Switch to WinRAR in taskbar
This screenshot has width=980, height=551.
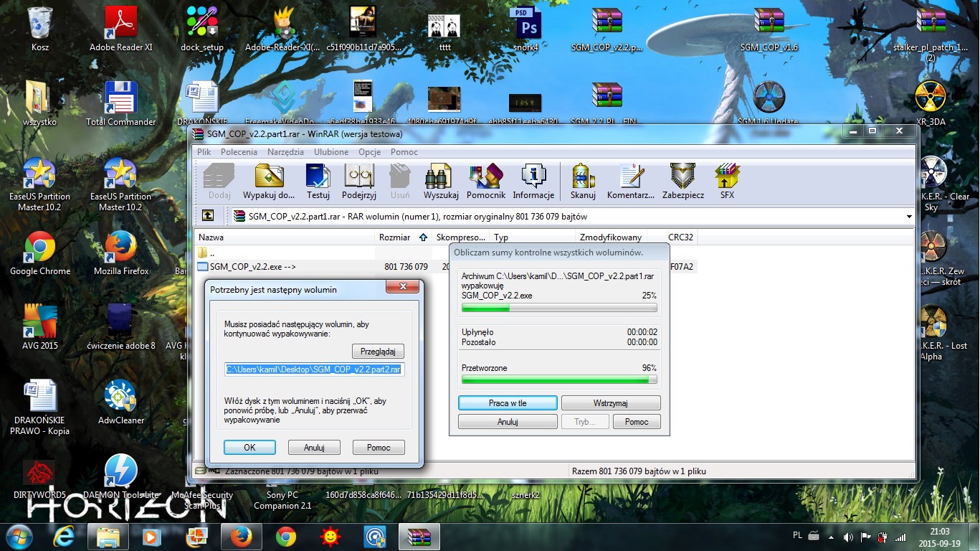coord(419,536)
